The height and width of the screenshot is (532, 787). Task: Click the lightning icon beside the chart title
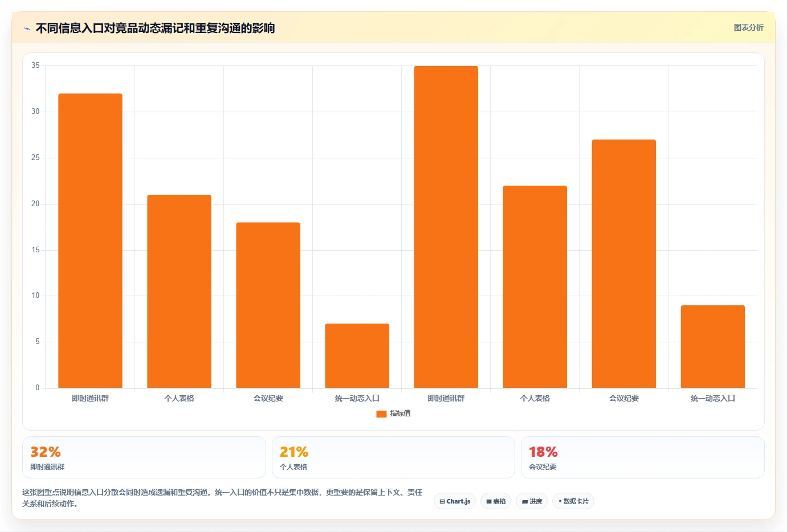[x=27, y=28]
